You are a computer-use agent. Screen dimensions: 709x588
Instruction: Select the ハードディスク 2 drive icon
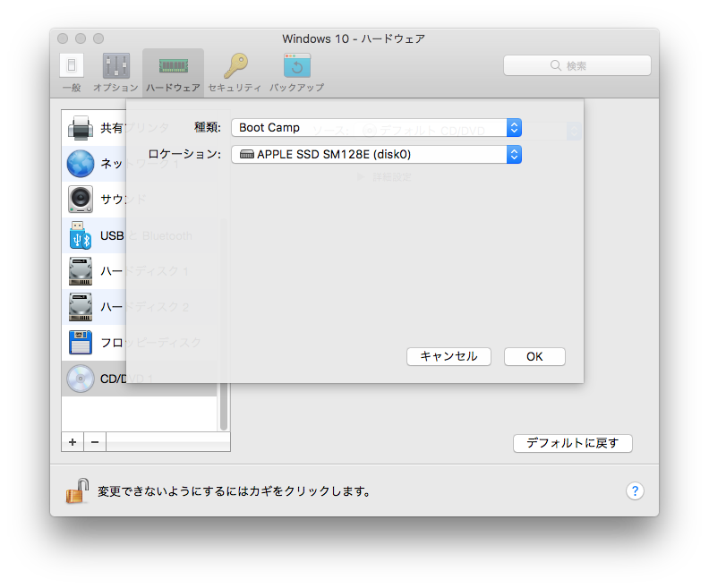click(81, 307)
